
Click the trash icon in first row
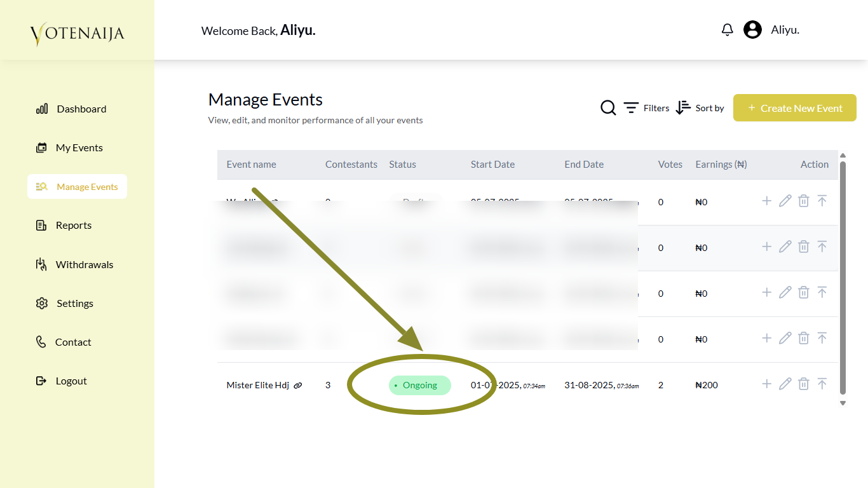tap(803, 201)
